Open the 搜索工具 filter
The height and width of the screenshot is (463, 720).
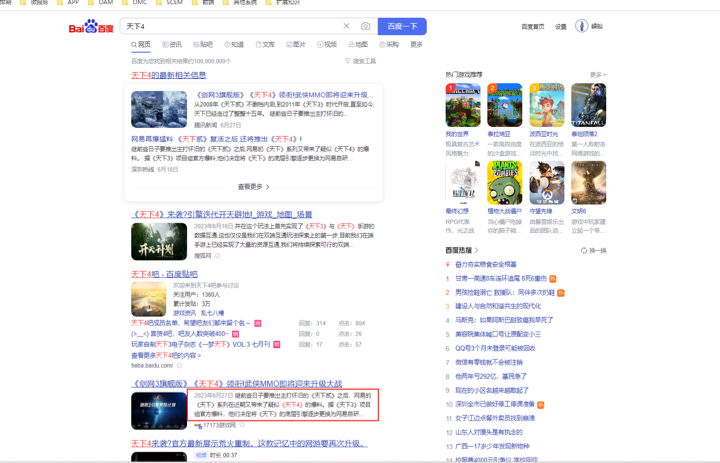[360, 61]
